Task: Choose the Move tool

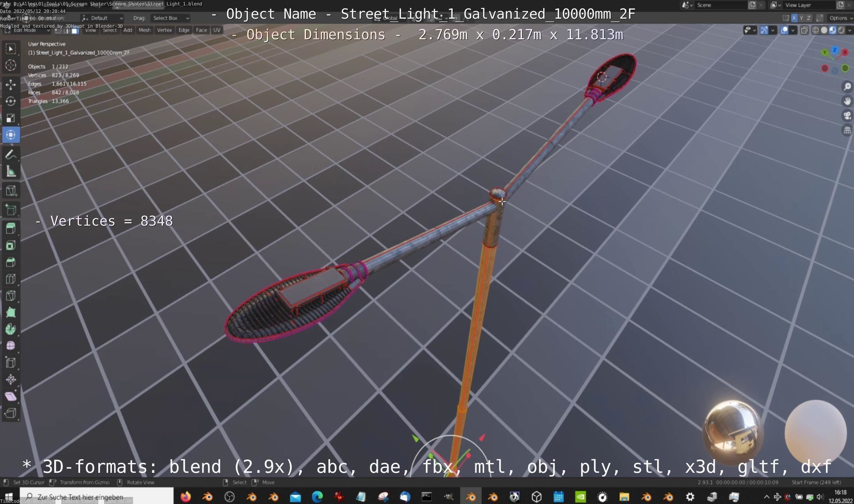Action: pos(11,84)
